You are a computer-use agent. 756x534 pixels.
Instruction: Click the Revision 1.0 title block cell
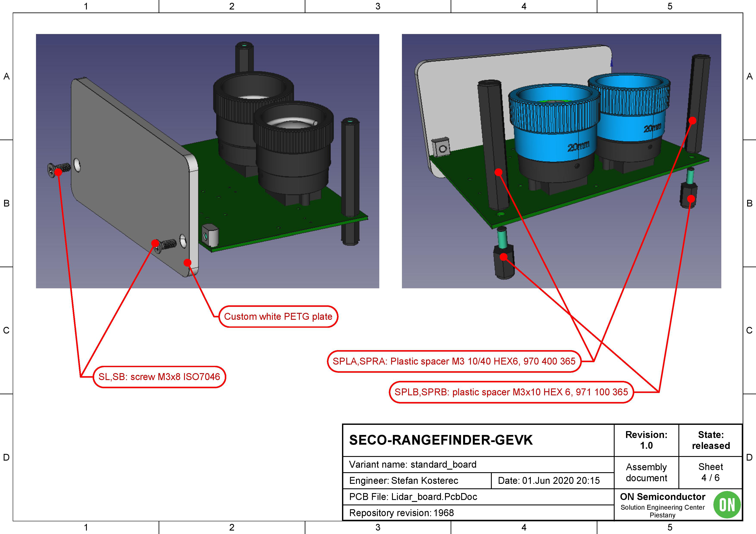coord(646,440)
